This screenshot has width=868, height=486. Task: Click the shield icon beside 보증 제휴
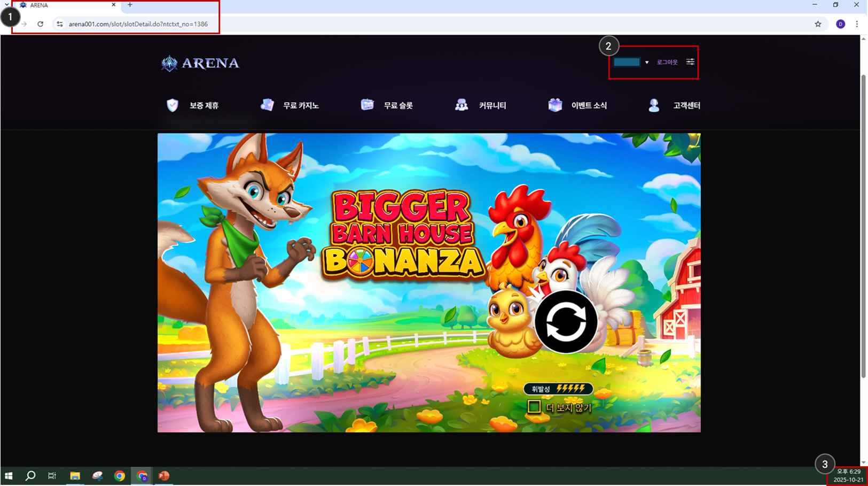click(x=172, y=105)
